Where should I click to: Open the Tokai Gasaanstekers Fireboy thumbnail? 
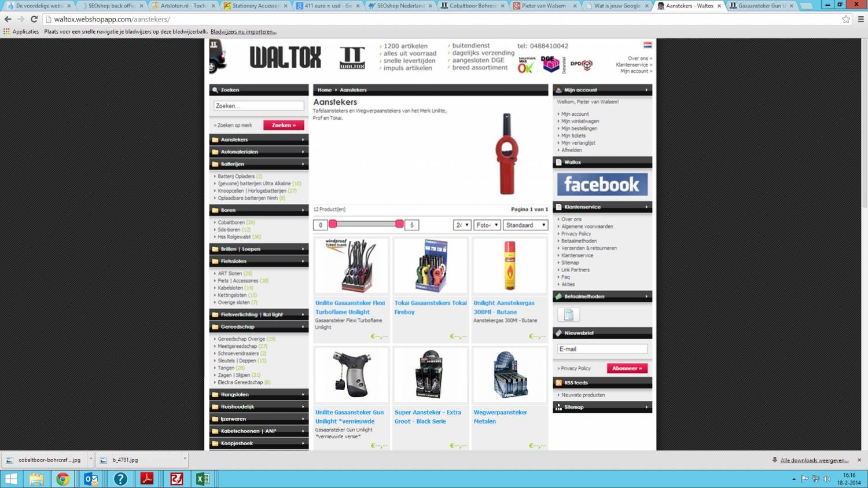431,266
